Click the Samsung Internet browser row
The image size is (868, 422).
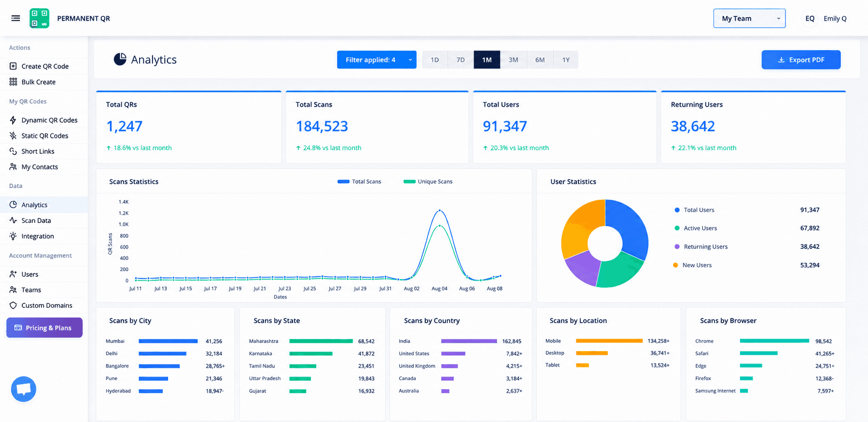pos(764,391)
